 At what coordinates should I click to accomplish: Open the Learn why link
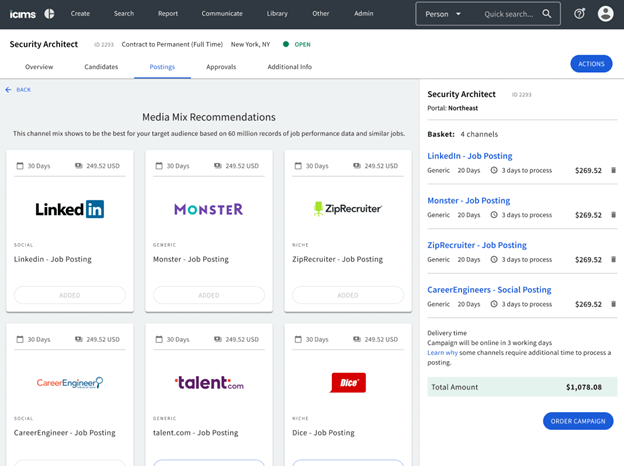click(443, 353)
